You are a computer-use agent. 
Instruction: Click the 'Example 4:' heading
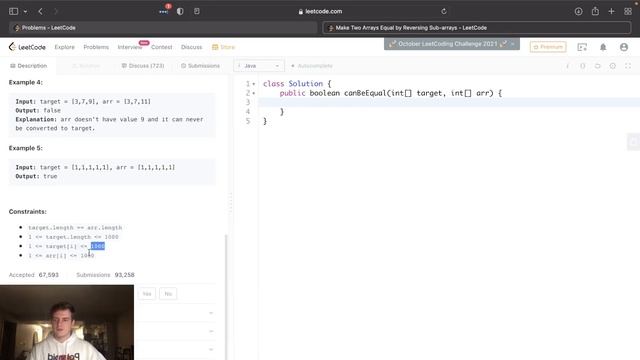(x=26, y=82)
